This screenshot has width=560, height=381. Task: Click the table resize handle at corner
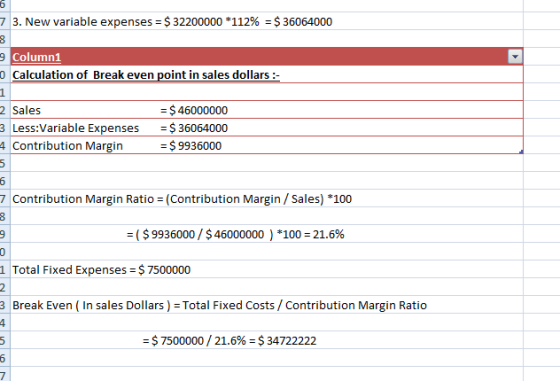click(x=521, y=152)
